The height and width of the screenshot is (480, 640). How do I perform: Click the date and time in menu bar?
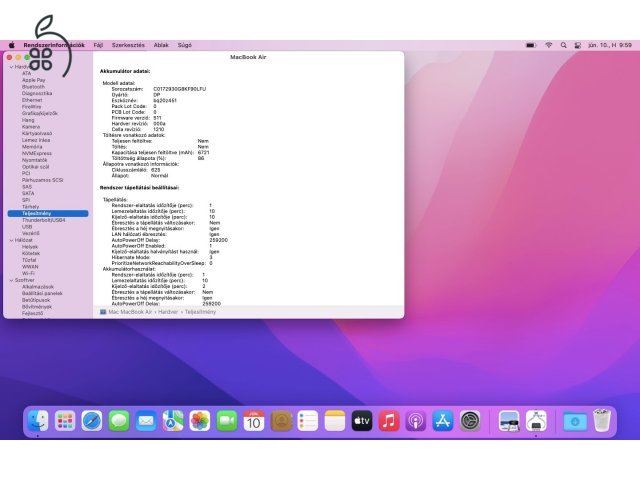click(610, 45)
